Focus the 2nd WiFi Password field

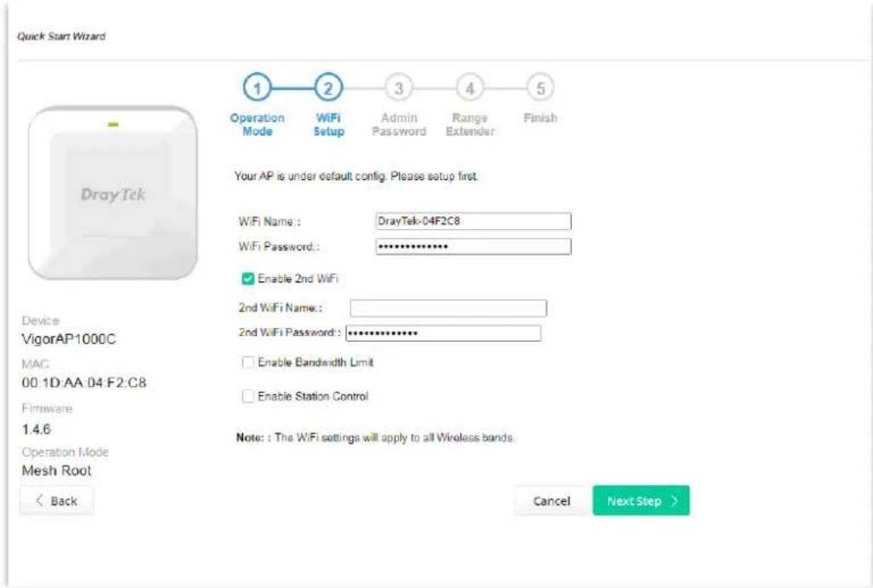point(443,333)
